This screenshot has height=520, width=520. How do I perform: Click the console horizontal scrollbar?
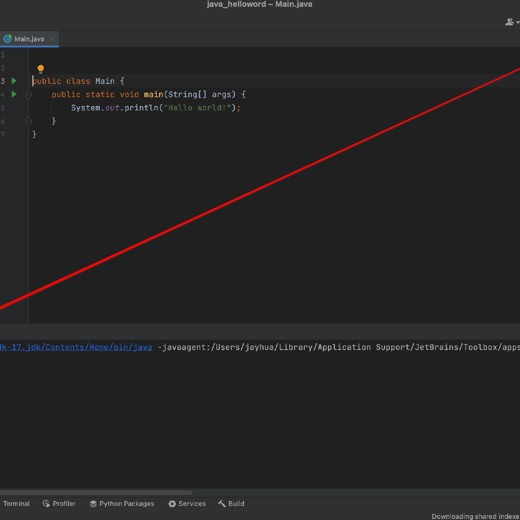tap(96, 492)
